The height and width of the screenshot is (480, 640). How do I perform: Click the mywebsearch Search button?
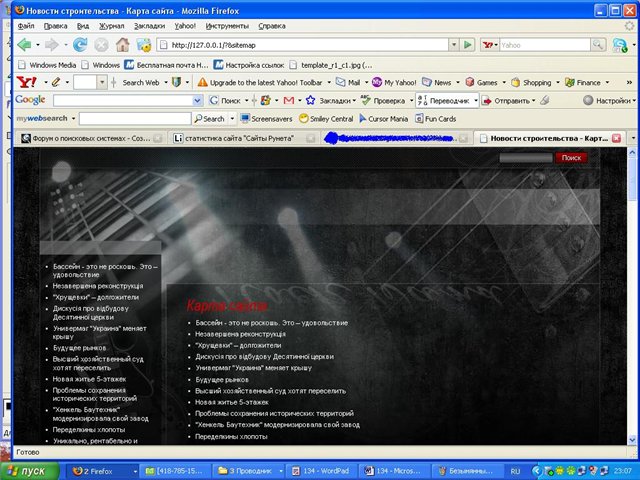(x=209, y=119)
